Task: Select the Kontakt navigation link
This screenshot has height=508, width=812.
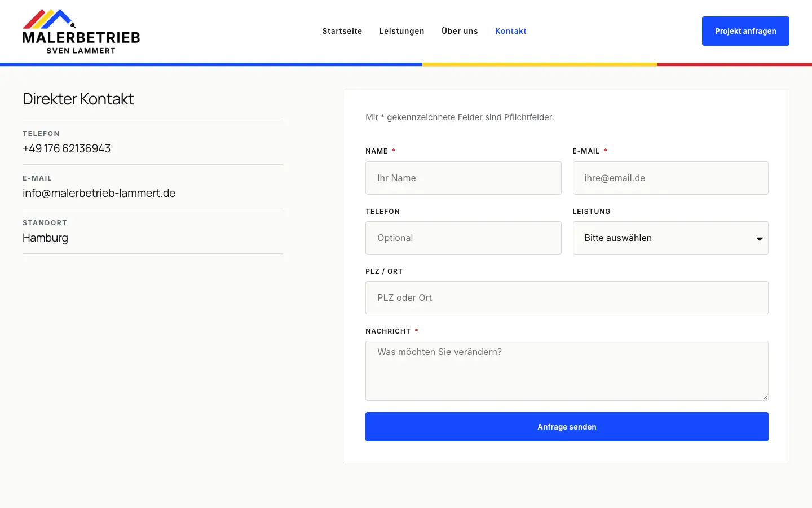Action: pos(511,31)
